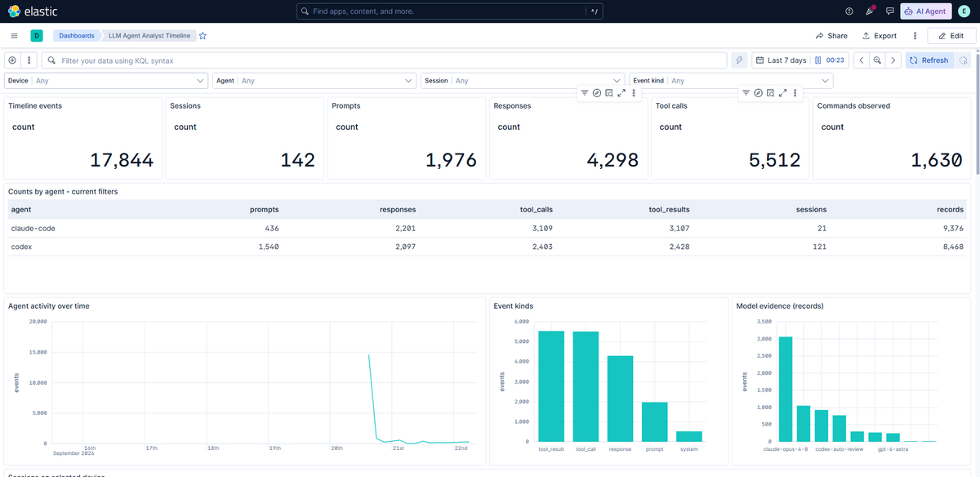This screenshot has width=980, height=477.
Task: Open more dashboard actions menu
Action: pos(915,36)
